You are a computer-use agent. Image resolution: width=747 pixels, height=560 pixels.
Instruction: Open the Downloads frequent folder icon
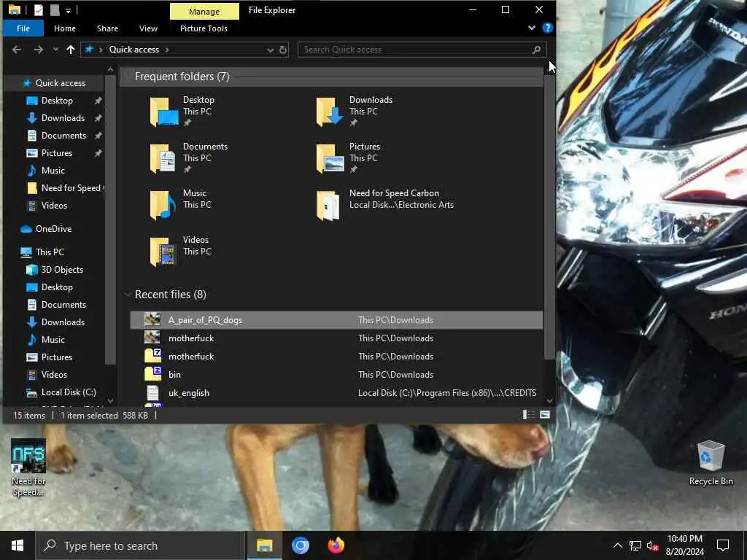tap(330, 112)
